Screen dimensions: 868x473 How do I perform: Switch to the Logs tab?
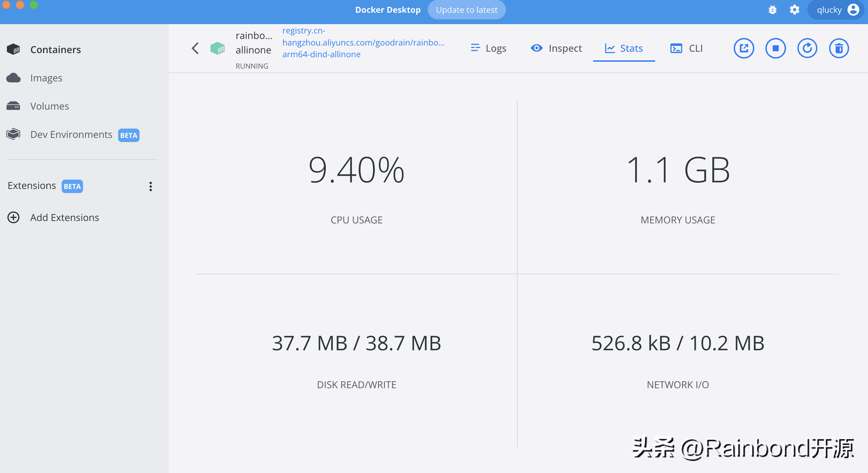pyautogui.click(x=488, y=48)
